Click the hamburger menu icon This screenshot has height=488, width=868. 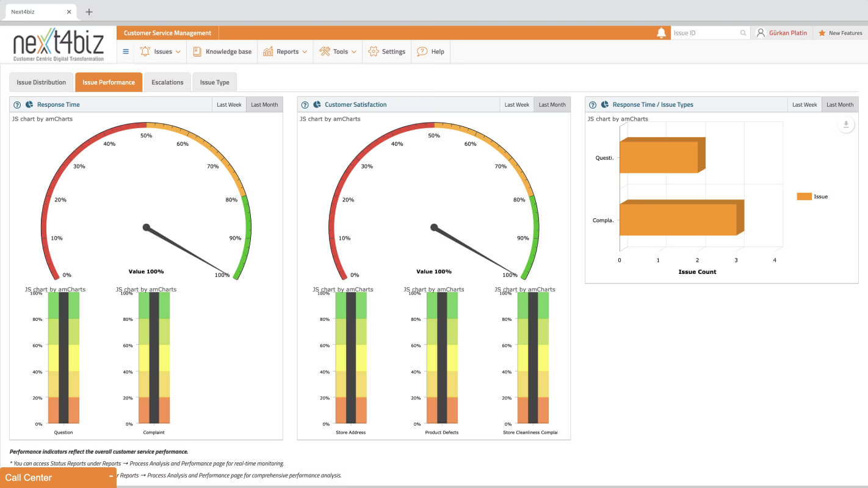click(x=126, y=52)
